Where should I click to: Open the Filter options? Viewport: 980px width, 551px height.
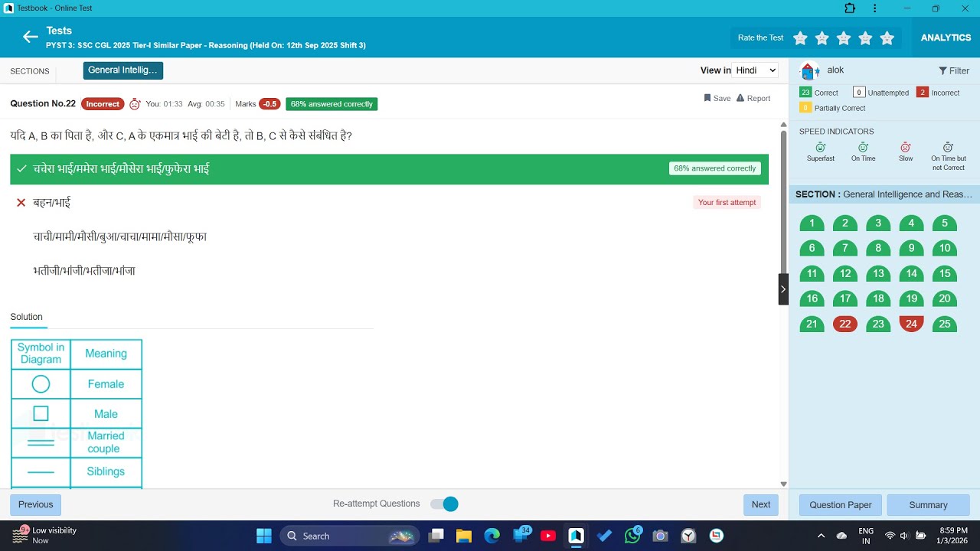(x=954, y=70)
